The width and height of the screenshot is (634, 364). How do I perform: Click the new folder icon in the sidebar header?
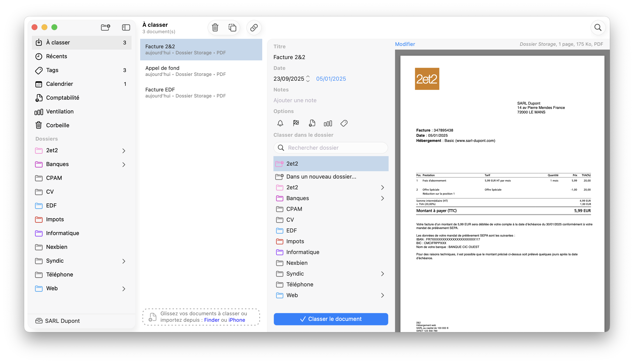pos(105,27)
